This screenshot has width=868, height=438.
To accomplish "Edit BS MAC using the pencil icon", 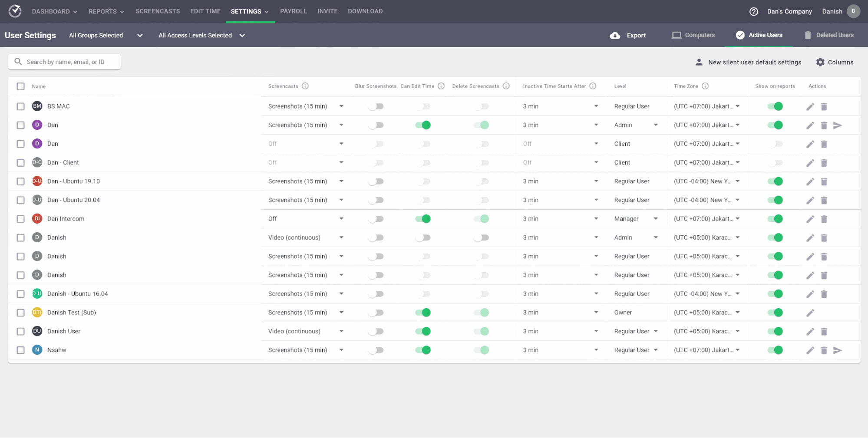I will point(810,106).
